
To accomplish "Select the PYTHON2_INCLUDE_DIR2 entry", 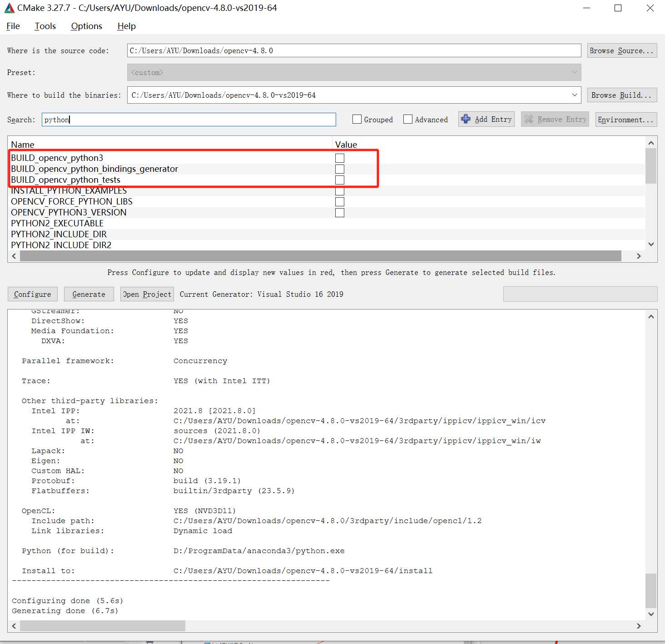I will [x=61, y=245].
